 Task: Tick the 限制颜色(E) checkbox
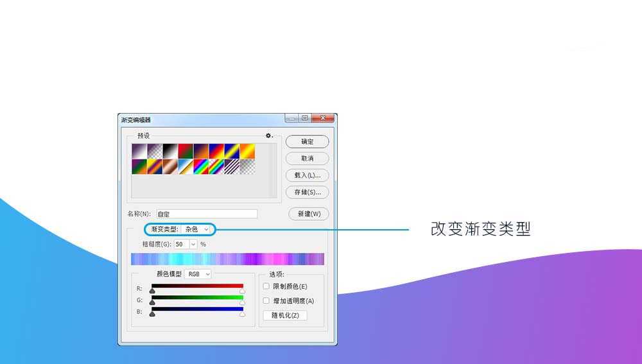(266, 286)
